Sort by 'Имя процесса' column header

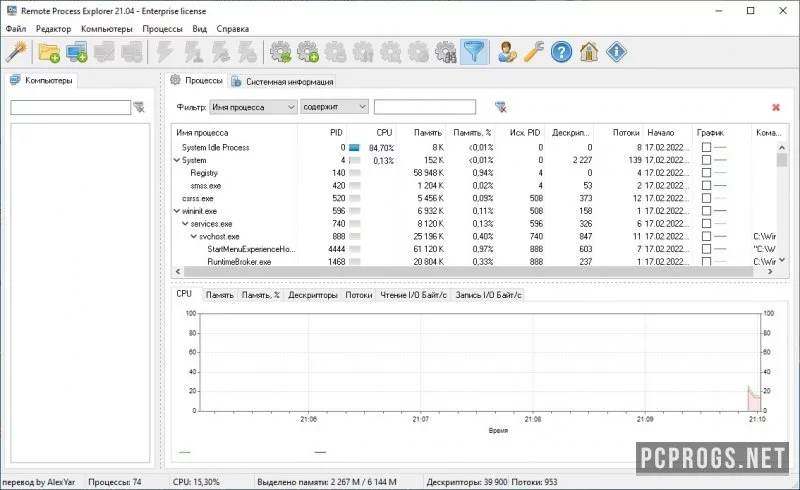pos(235,133)
